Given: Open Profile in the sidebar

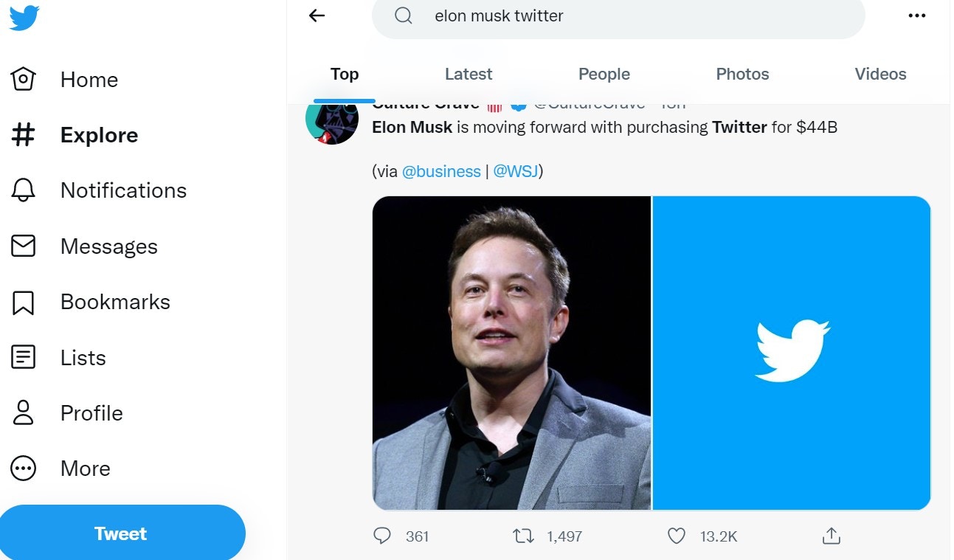Looking at the screenshot, I should pyautogui.click(x=66, y=413).
